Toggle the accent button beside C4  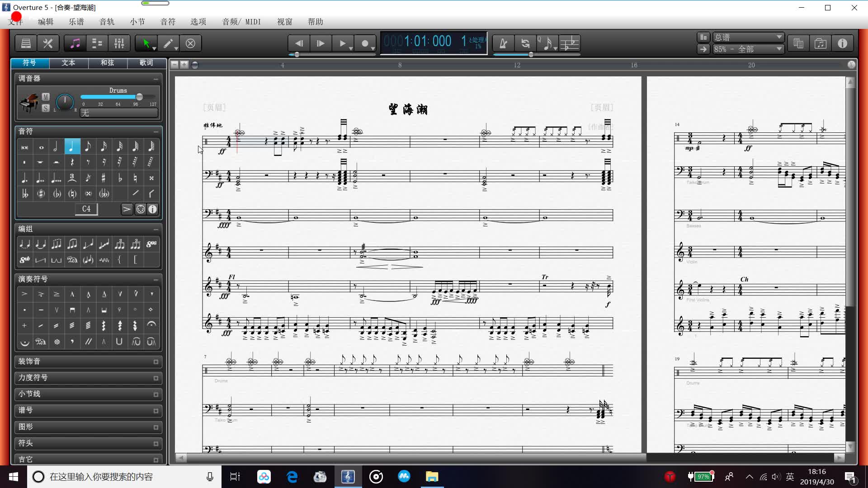click(127, 209)
